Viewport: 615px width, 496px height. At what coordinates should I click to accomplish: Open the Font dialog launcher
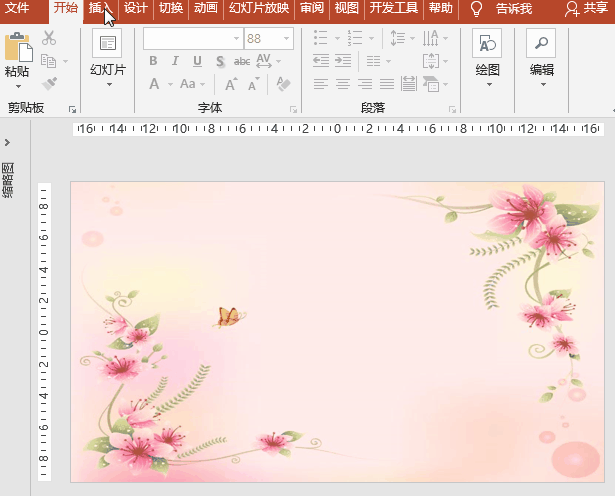[293, 109]
